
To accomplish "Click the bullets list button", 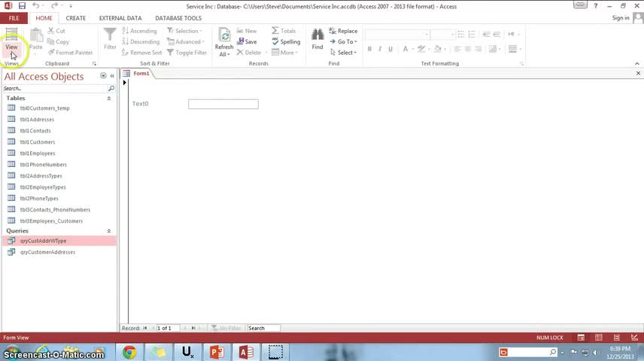I will coord(461,35).
